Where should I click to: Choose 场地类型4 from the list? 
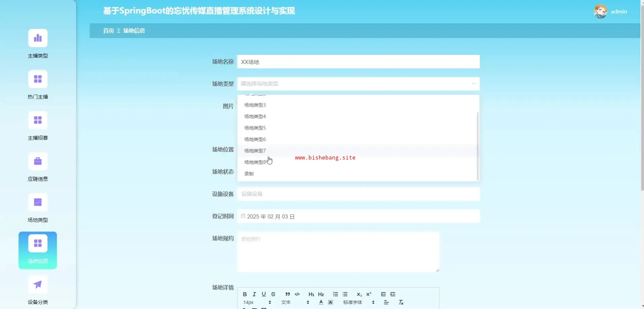point(357,116)
